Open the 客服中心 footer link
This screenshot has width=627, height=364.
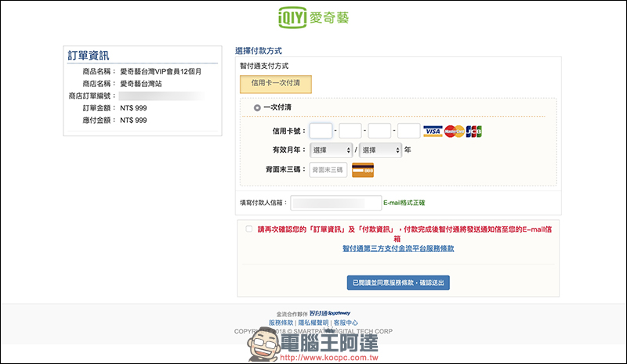tap(346, 323)
